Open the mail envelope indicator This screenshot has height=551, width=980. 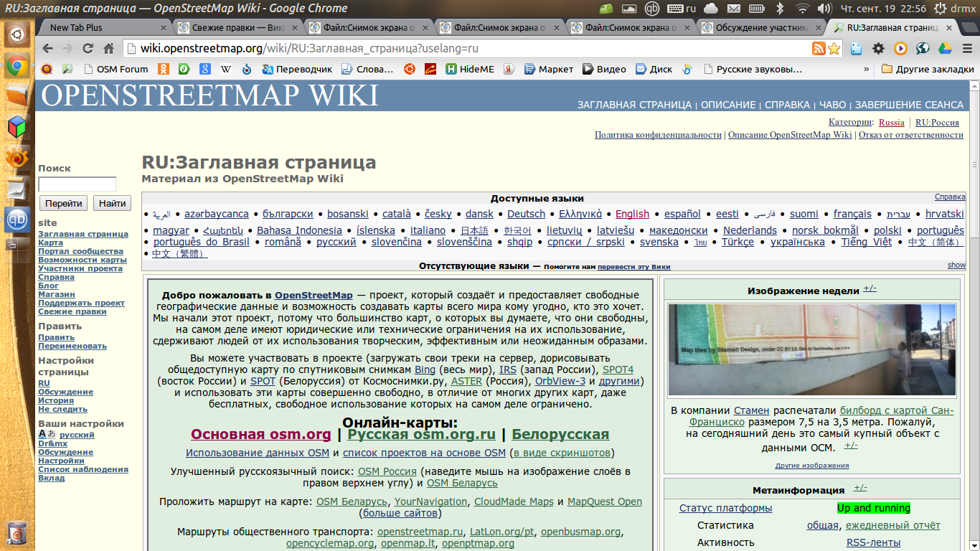(732, 9)
